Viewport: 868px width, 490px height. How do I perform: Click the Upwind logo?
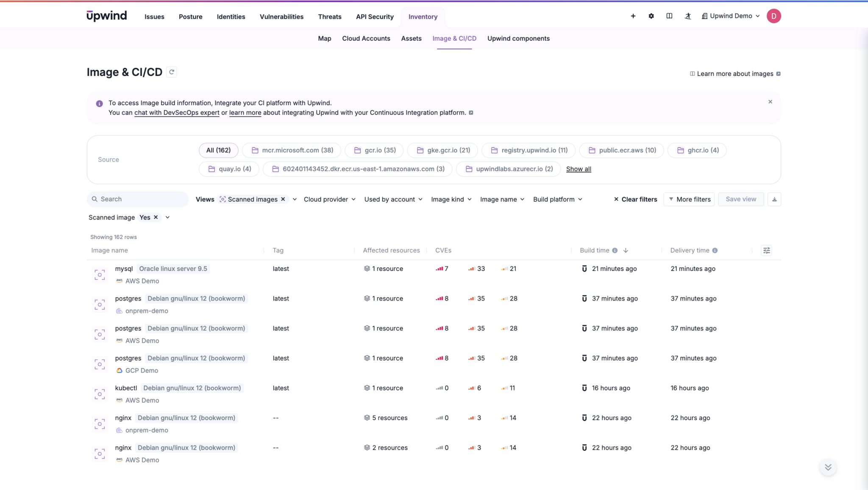click(x=106, y=15)
